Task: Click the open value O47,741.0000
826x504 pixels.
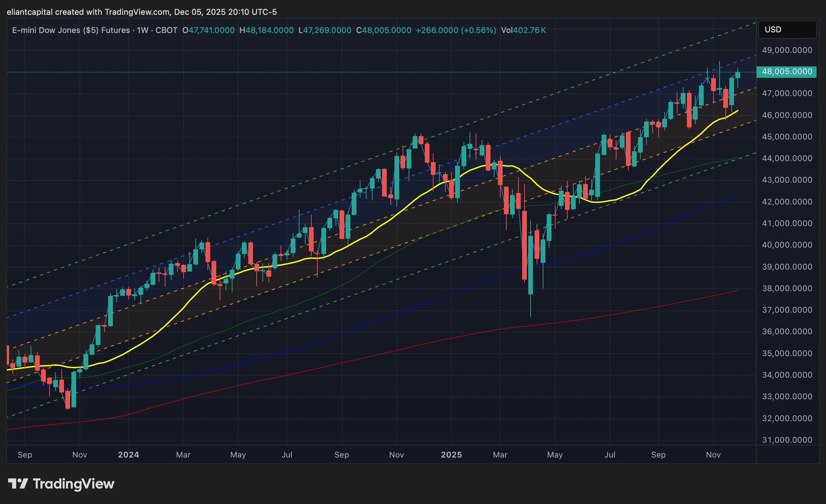Action: (x=208, y=30)
